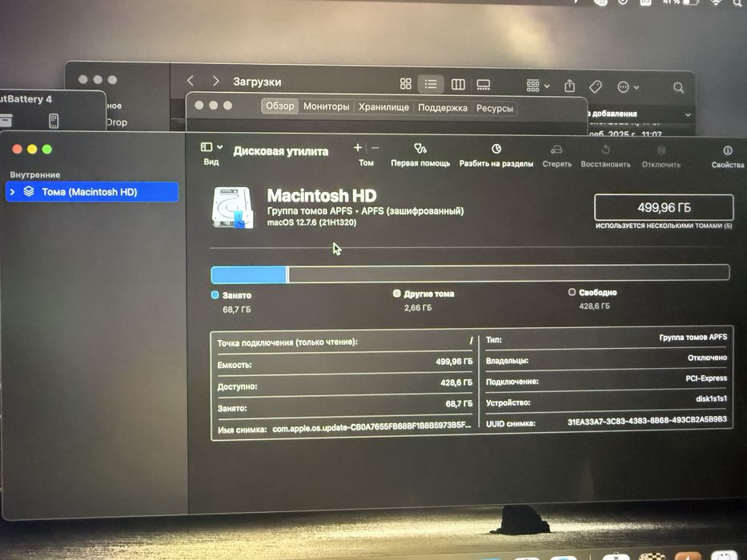Screen dimensions: 747x560
Task: Click the battery icon in menu bar
Action: click(691, 2)
